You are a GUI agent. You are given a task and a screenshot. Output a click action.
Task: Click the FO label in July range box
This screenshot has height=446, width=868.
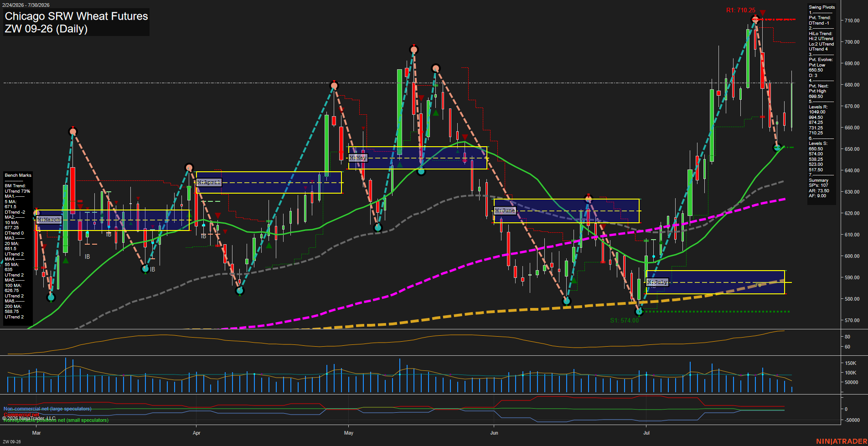coord(759,285)
